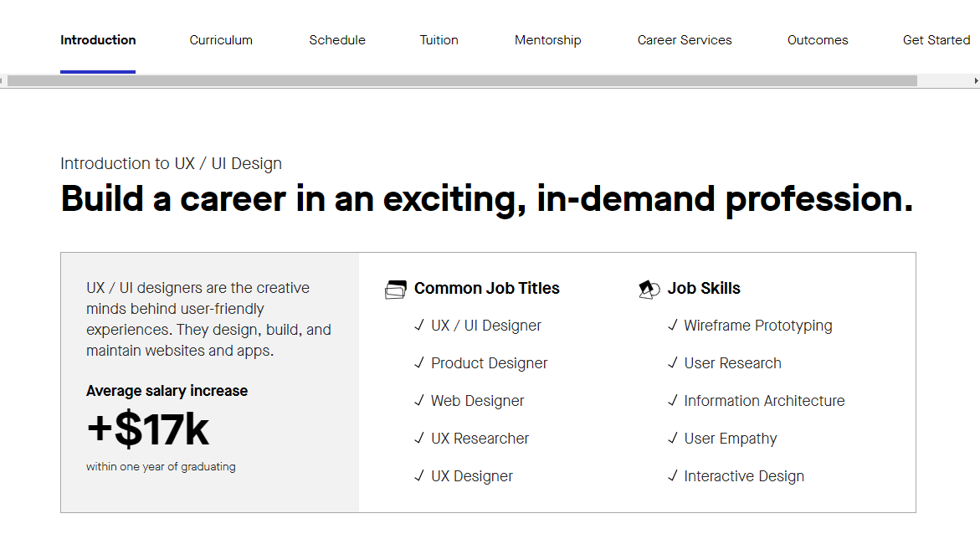980x534 pixels.
Task: View the Outcomes section
Action: (818, 39)
